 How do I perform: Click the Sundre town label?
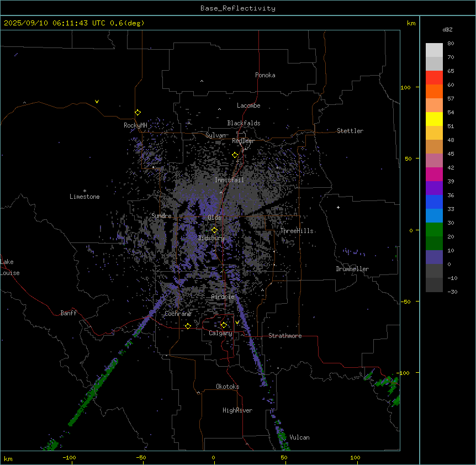[161, 216]
